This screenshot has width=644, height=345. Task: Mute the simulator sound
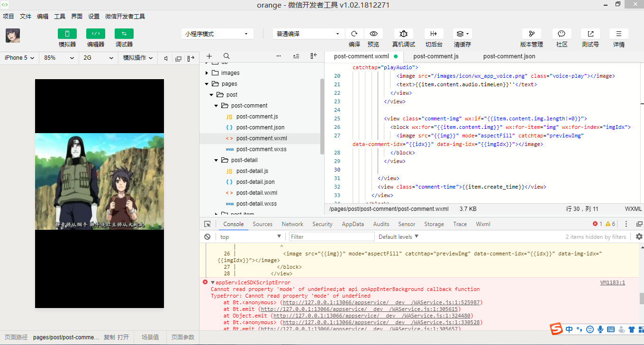point(166,58)
